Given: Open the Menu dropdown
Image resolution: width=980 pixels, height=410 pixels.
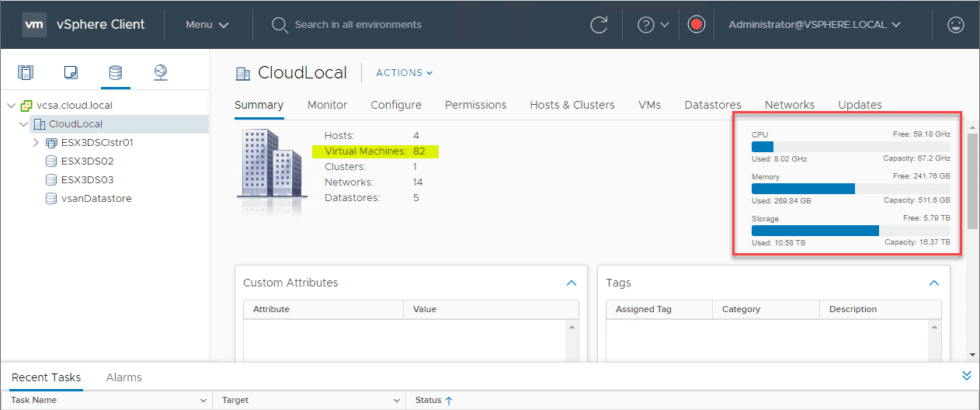Looking at the screenshot, I should tap(207, 25).
